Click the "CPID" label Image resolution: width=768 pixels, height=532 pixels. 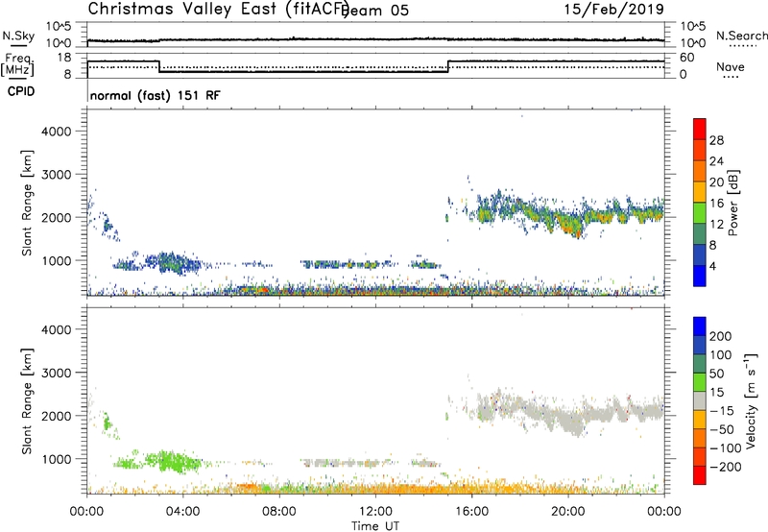coord(21,91)
